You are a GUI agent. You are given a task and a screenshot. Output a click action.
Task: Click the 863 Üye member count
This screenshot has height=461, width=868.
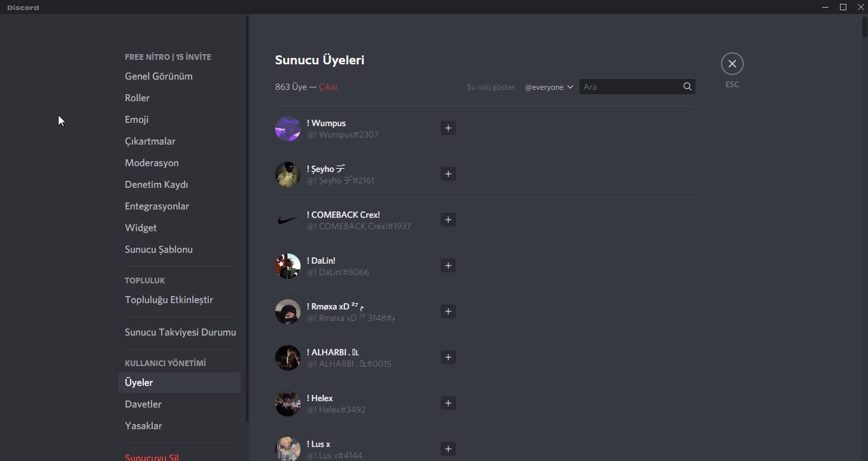(x=291, y=87)
